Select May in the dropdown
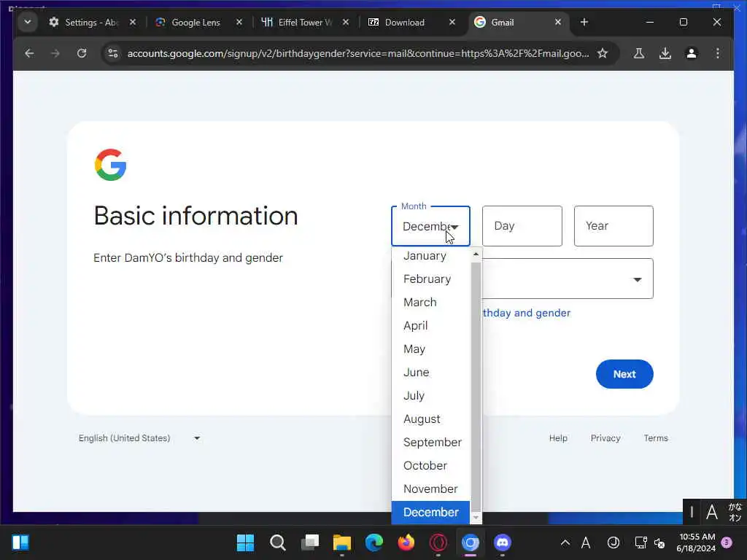 click(430, 349)
